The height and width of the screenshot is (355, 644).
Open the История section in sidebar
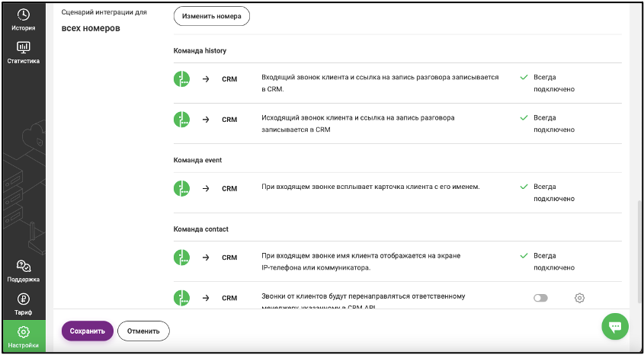pos(24,20)
